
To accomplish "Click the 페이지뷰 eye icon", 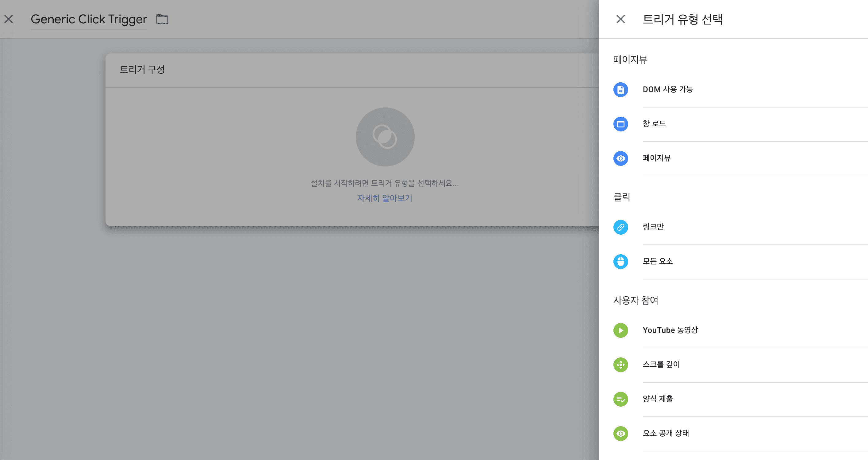I will click(620, 158).
